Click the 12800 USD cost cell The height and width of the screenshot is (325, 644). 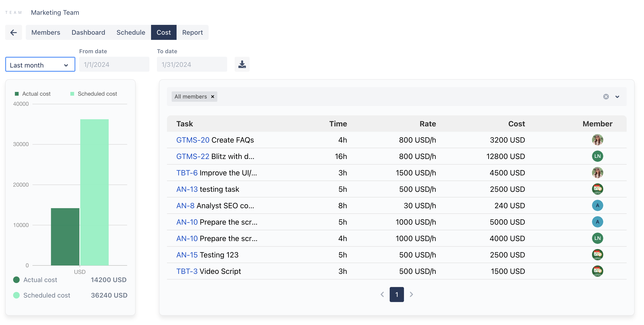[x=505, y=156]
